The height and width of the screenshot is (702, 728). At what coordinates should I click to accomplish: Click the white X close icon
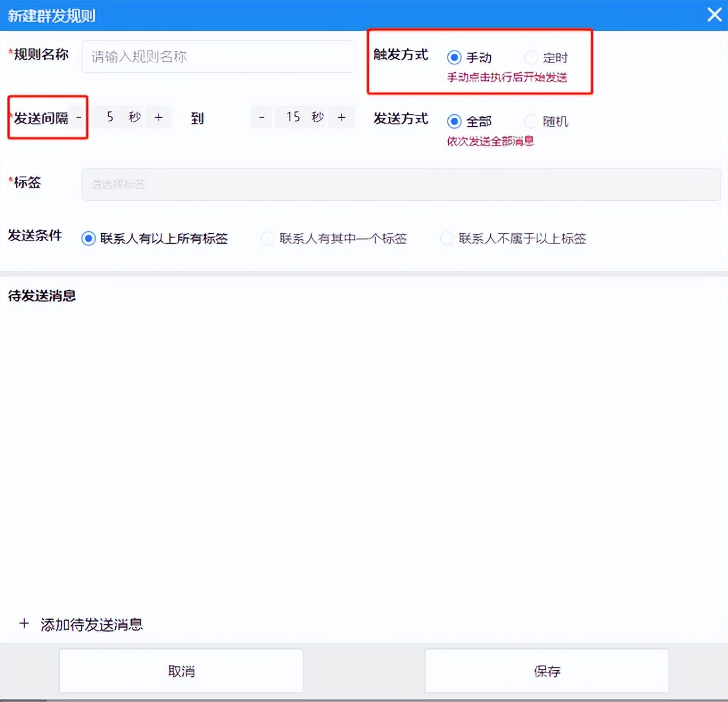coord(714,15)
